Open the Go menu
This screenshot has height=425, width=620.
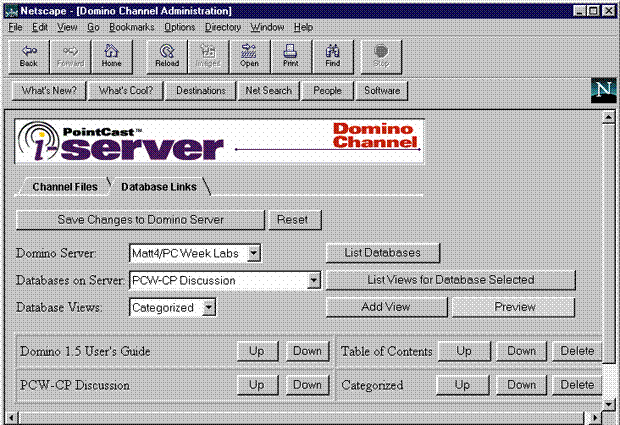[x=93, y=27]
